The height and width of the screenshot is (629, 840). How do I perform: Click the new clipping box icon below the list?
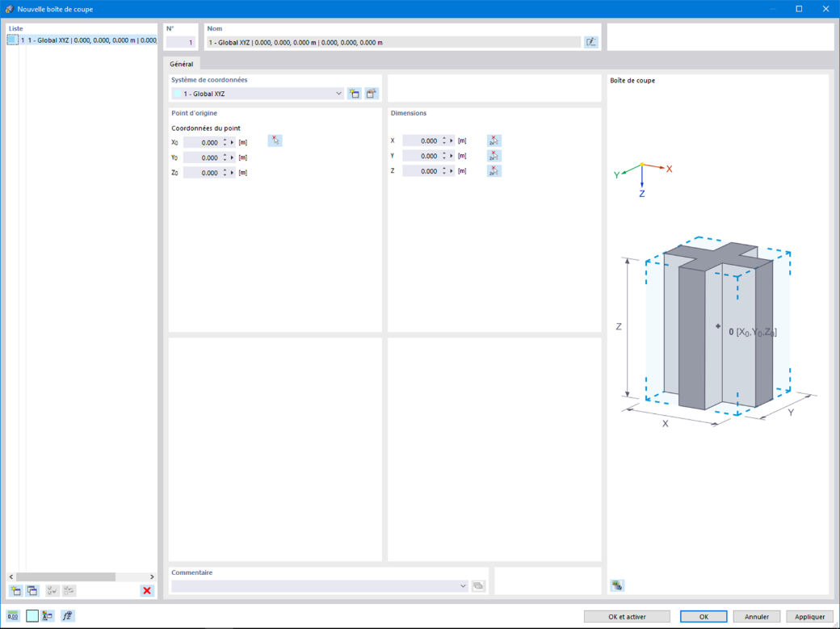pyautogui.click(x=15, y=591)
